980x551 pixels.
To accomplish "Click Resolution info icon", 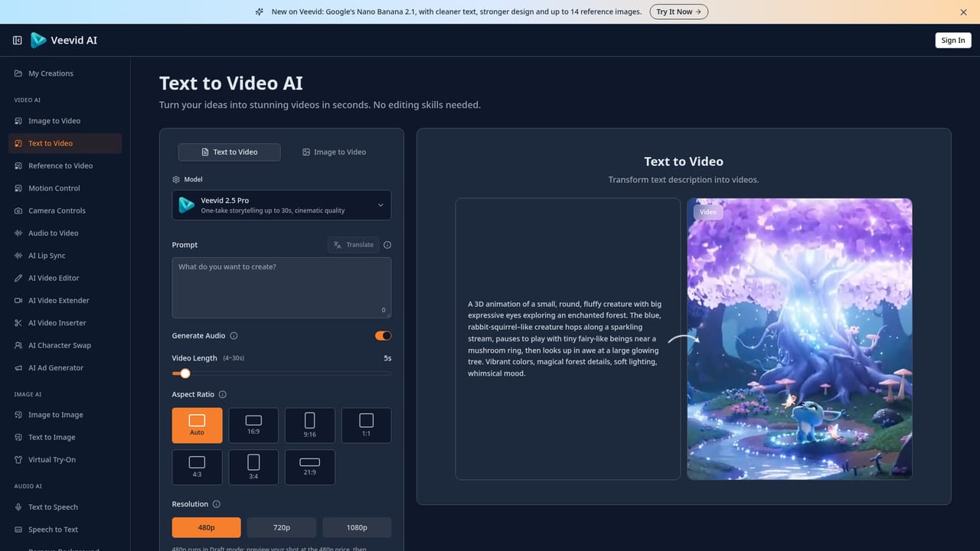I will point(217,504).
